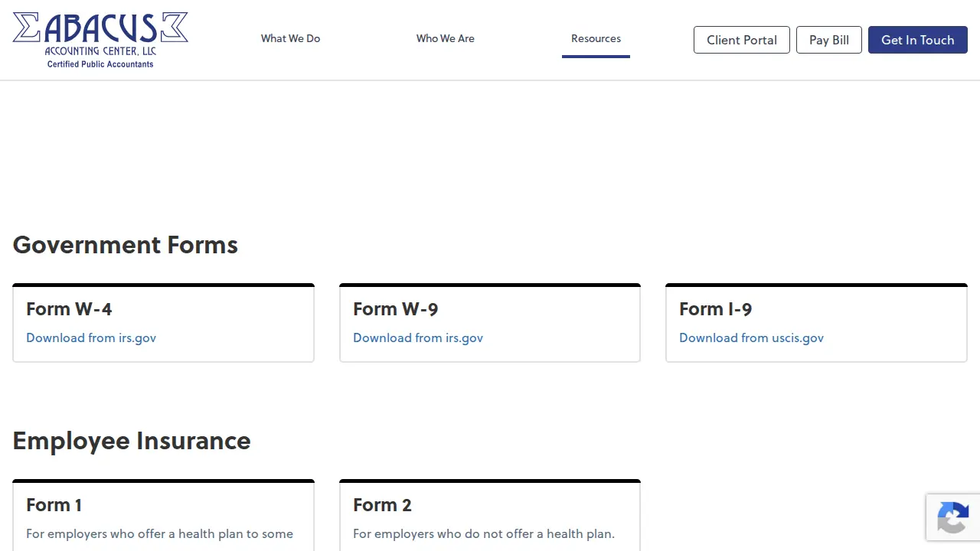Click the Form 2 no-health-plan description
Screen dimensions: 980x551
pyautogui.click(x=484, y=533)
